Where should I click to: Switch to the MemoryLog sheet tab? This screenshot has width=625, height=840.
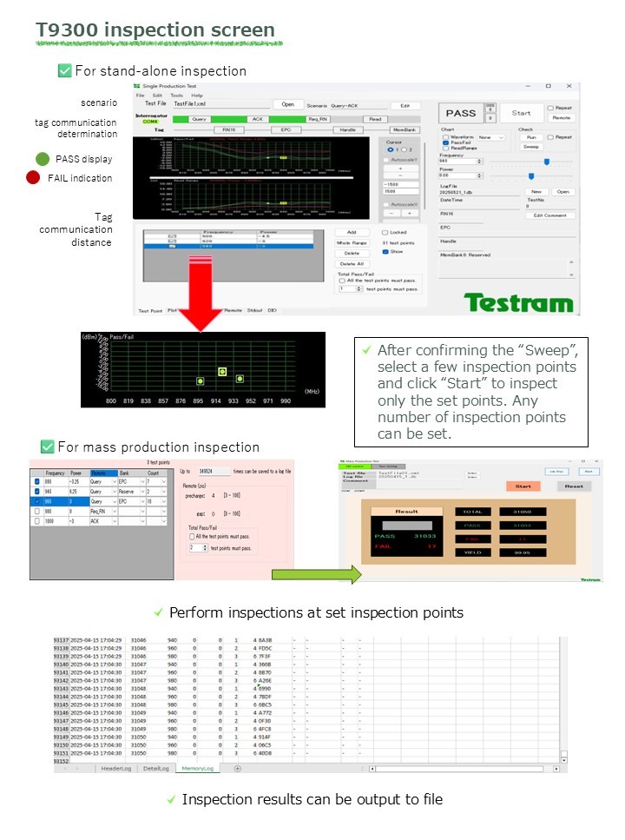click(197, 768)
